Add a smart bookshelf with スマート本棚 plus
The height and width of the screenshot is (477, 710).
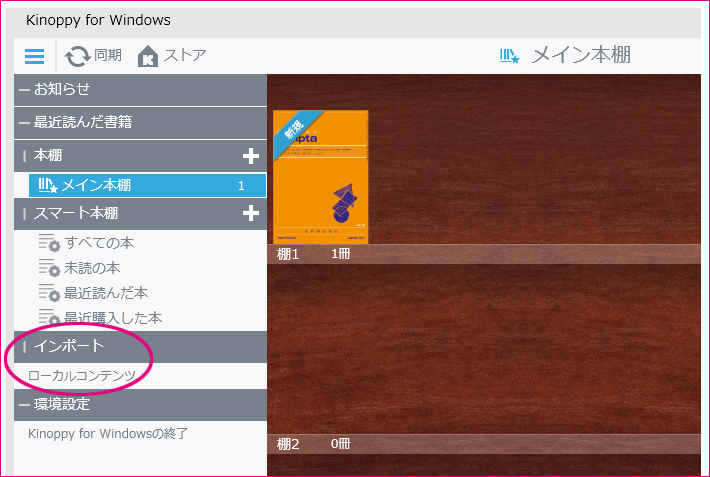tap(251, 213)
